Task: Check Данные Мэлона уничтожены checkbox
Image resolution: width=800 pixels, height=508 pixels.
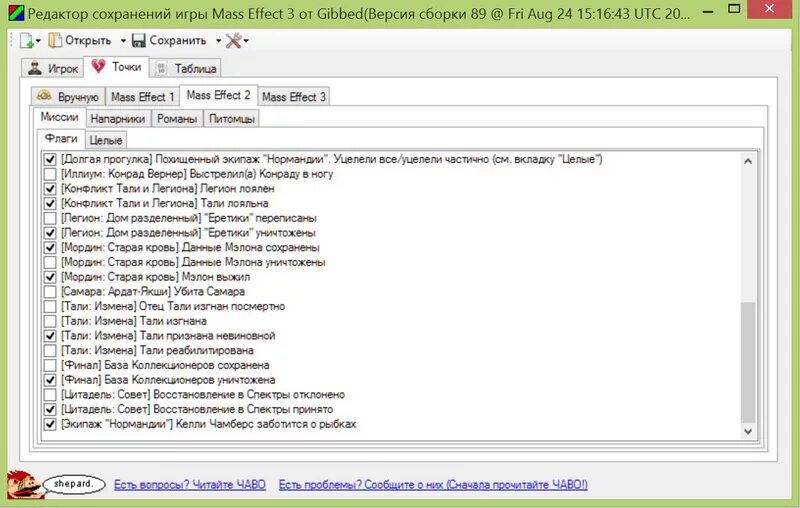Action: click(49, 263)
